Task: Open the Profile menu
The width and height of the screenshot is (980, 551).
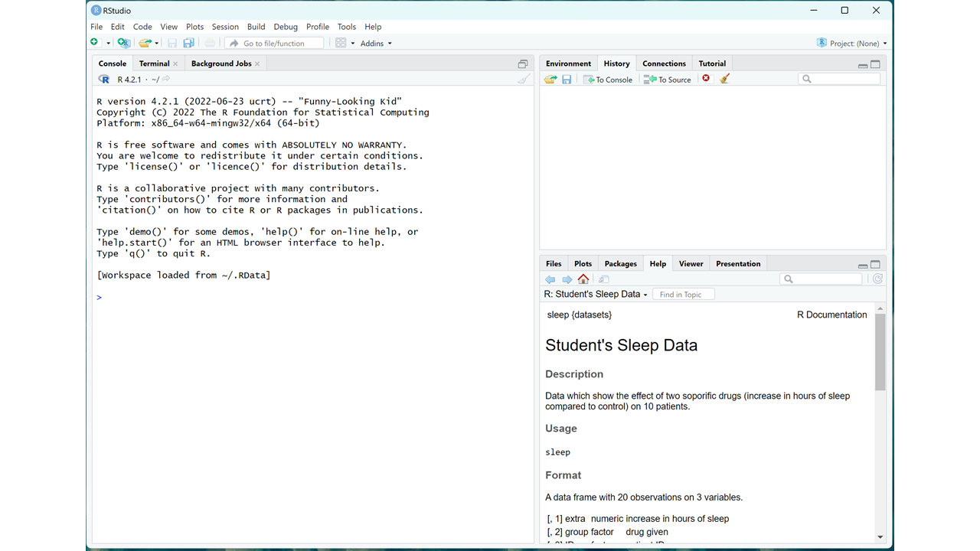Action: [318, 27]
